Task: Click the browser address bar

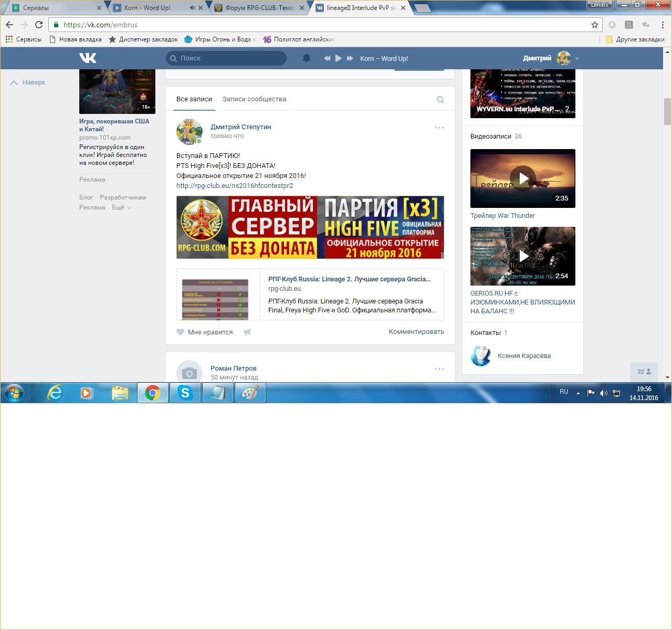Action: tap(325, 25)
